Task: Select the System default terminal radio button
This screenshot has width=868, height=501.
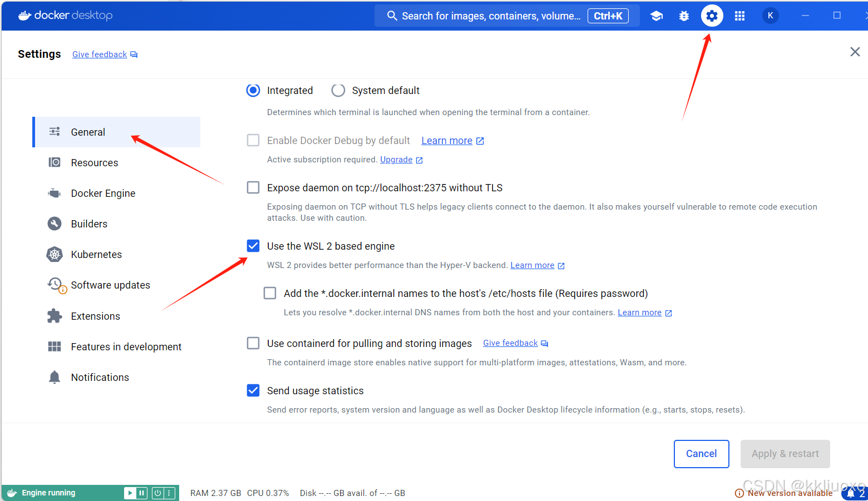Action: click(x=338, y=90)
